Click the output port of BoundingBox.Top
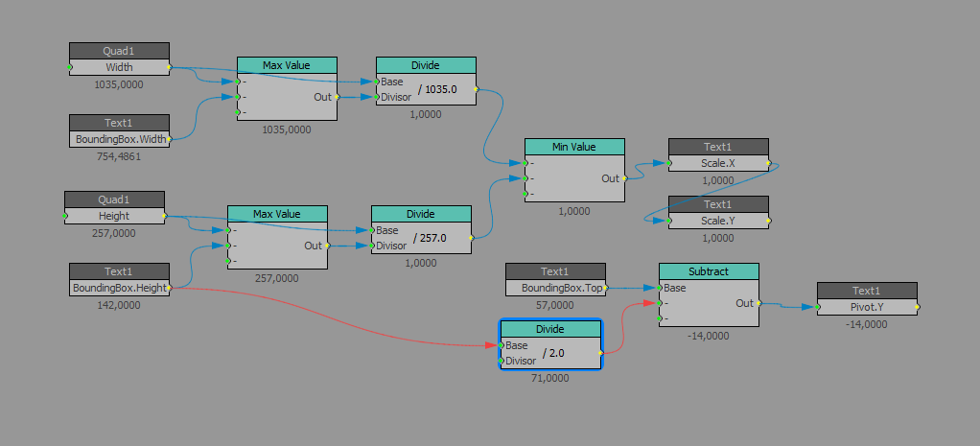 pyautogui.click(x=606, y=288)
